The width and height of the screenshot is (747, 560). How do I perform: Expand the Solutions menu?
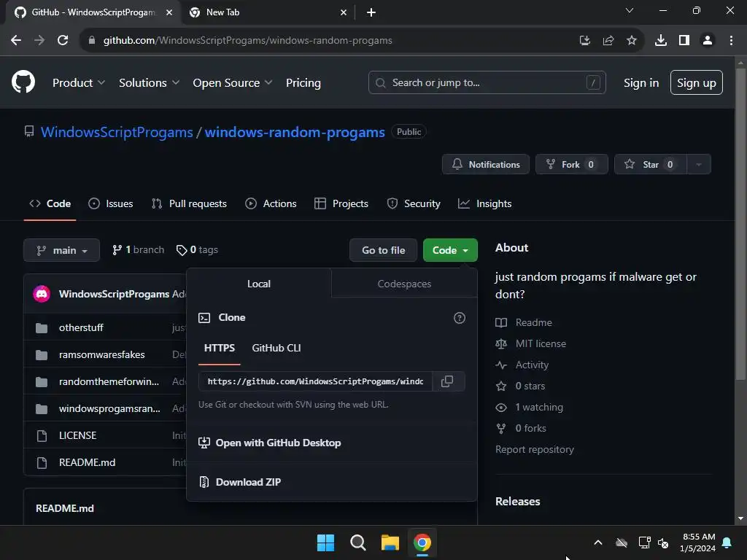[149, 83]
